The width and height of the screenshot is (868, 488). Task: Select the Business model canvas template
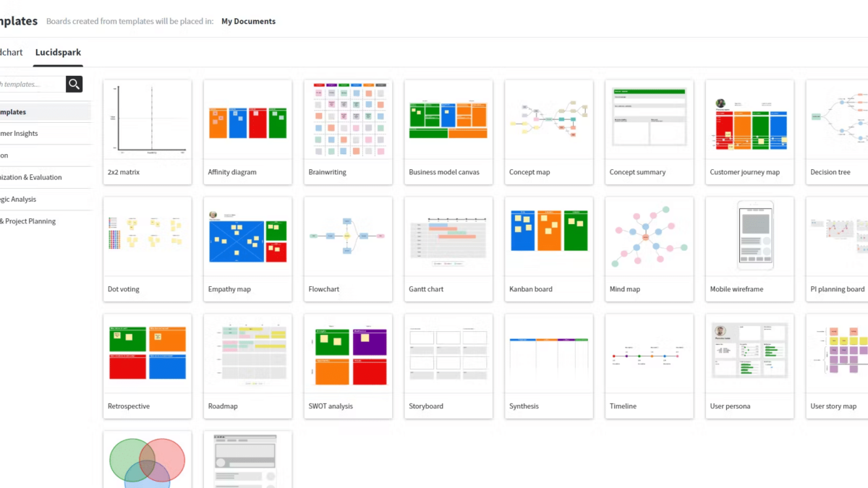448,132
